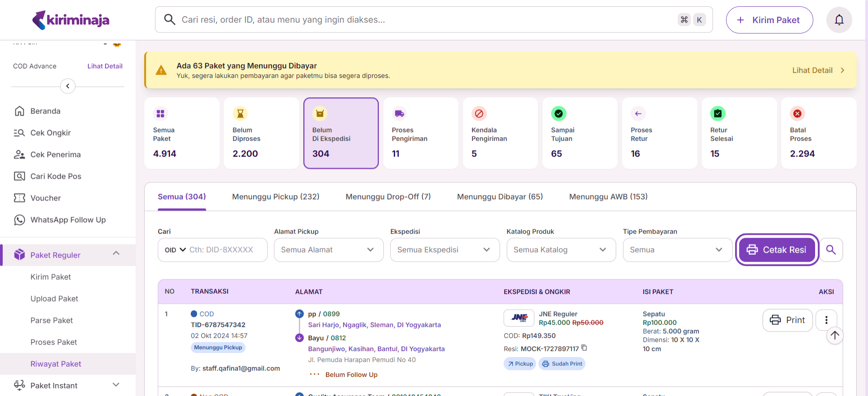
Task: Click the top search field for resi
Action: coord(425,20)
